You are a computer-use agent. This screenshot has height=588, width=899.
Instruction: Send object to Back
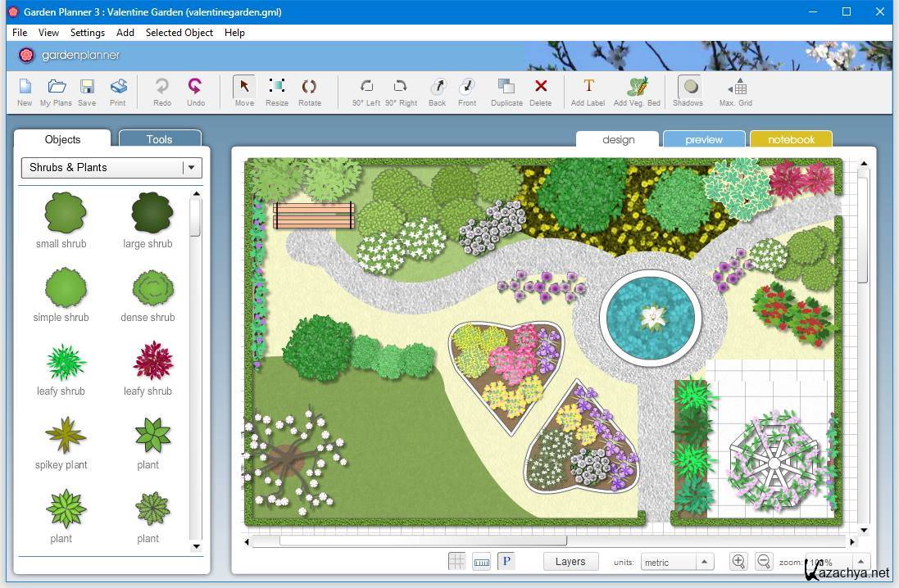(x=438, y=91)
